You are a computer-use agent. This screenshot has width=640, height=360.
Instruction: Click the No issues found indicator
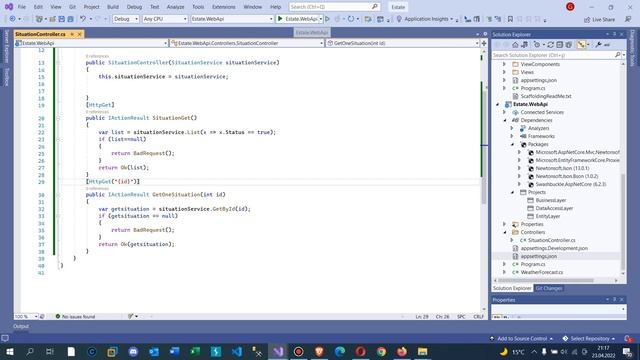tap(75, 316)
